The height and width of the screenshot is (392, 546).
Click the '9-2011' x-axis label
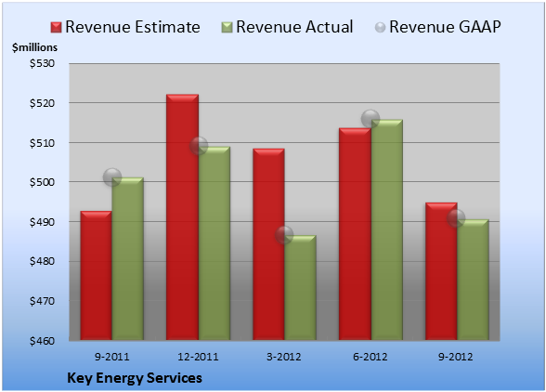[x=112, y=357]
